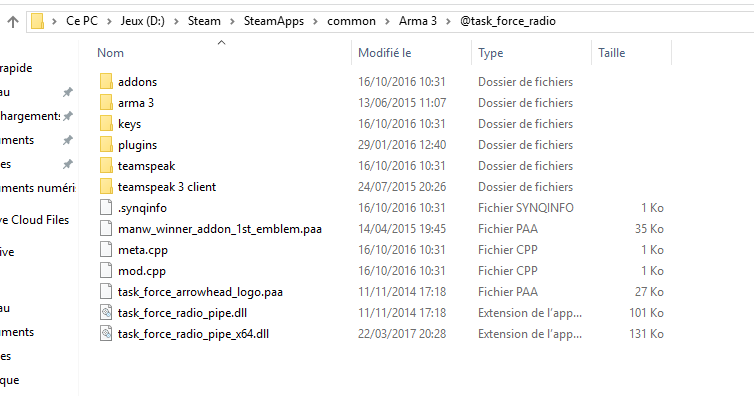Navigate to common in the breadcrumb path
The width and height of the screenshot is (754, 396).
pyautogui.click(x=352, y=21)
